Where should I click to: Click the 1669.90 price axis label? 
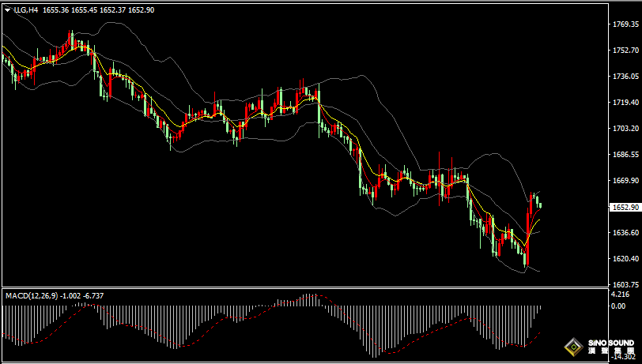(x=625, y=180)
